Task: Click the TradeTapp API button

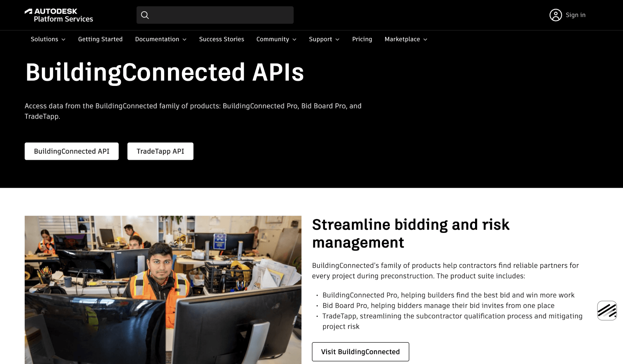Action: [160, 151]
